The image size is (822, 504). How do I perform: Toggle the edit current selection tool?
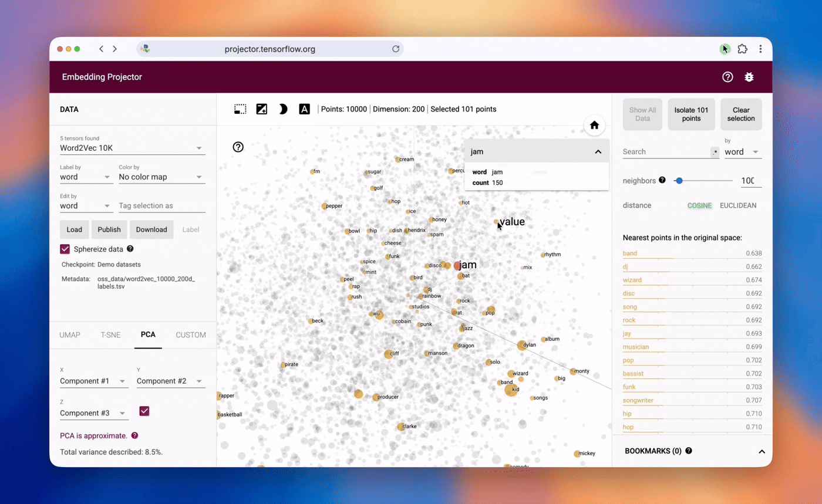pyautogui.click(x=262, y=109)
